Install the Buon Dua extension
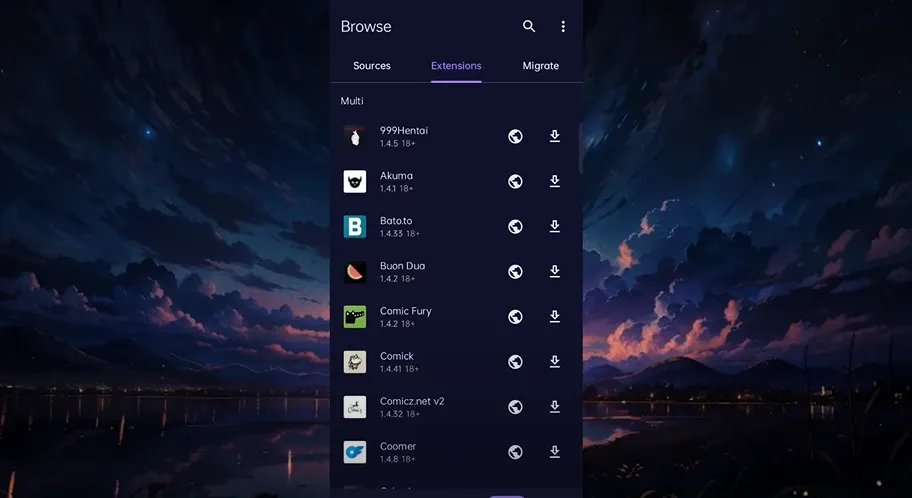This screenshot has width=912, height=498. pos(555,272)
